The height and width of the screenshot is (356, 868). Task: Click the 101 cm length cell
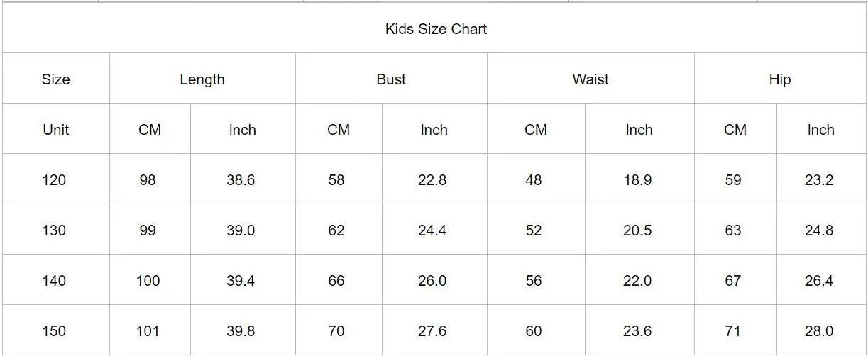pos(148,331)
